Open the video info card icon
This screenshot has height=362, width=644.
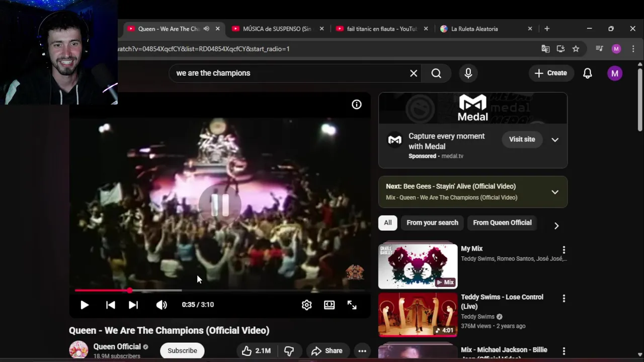coord(357,105)
